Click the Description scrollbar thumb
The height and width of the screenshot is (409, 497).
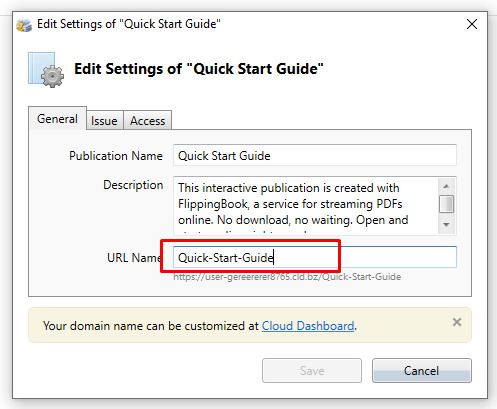(446, 204)
